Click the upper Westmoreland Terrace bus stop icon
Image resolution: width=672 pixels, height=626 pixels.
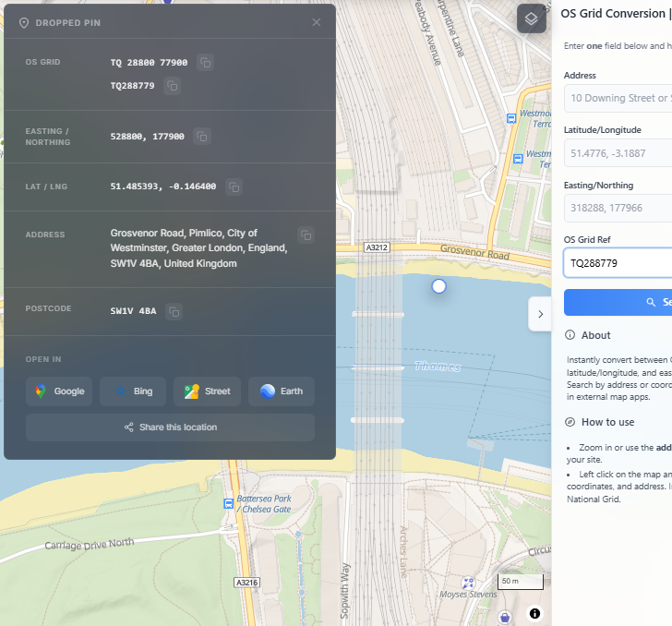tap(511, 118)
